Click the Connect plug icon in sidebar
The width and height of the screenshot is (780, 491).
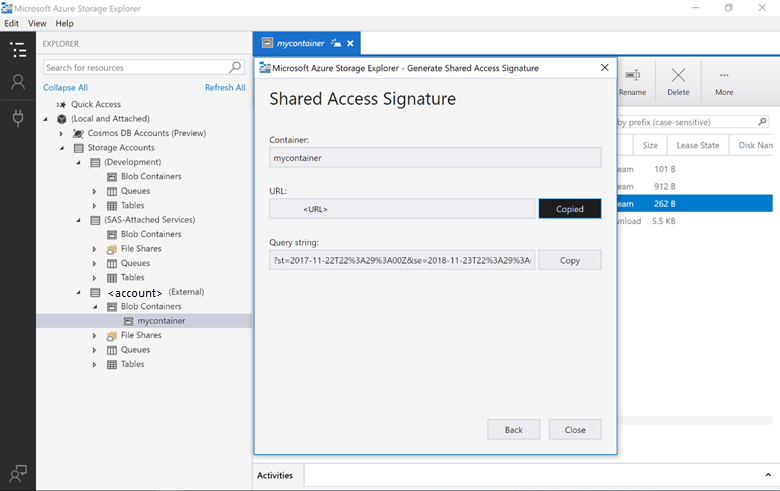pyautogui.click(x=18, y=118)
